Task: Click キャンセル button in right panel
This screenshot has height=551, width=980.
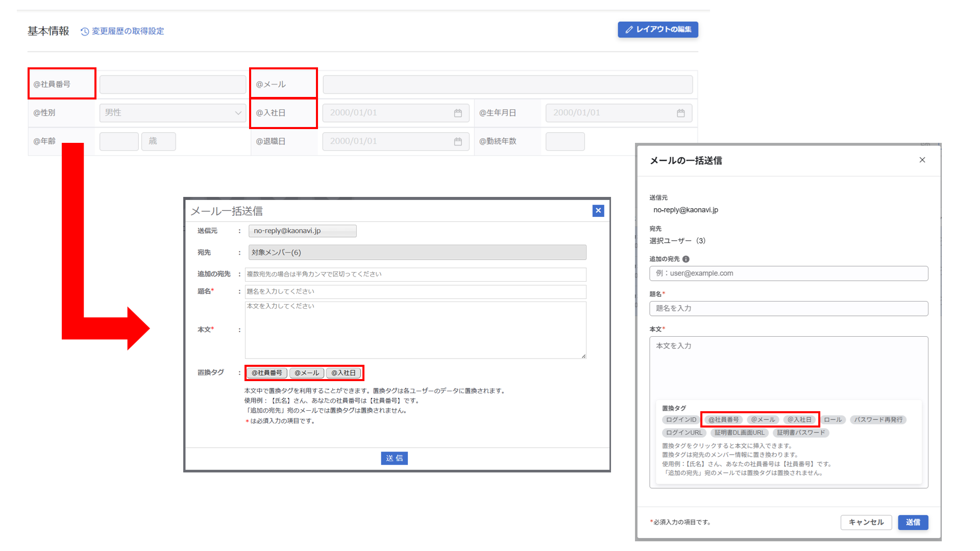Action: click(866, 522)
